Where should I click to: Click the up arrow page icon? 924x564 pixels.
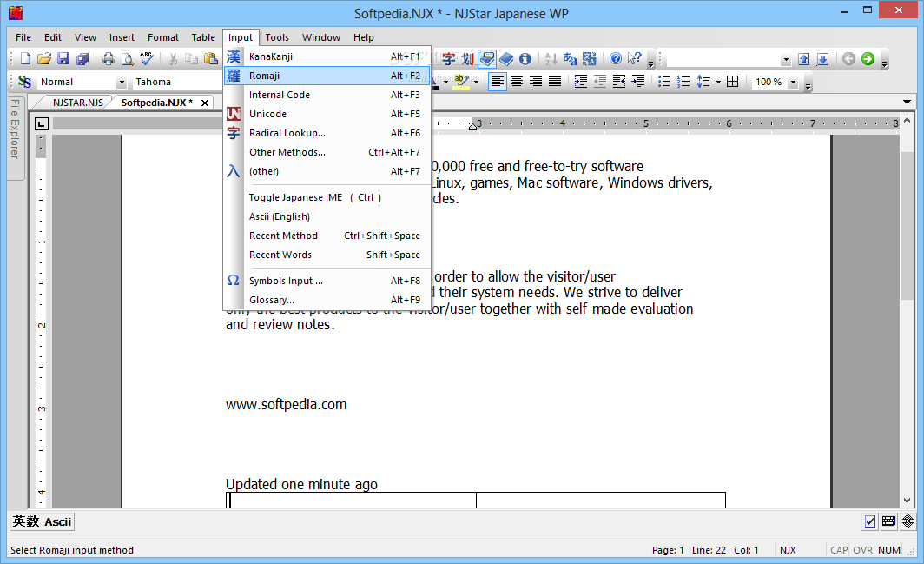[804, 58]
